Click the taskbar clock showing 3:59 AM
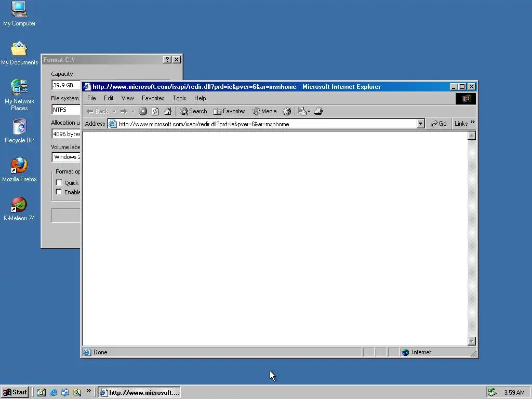Screen dimensions: 532x399 [x=514, y=393]
